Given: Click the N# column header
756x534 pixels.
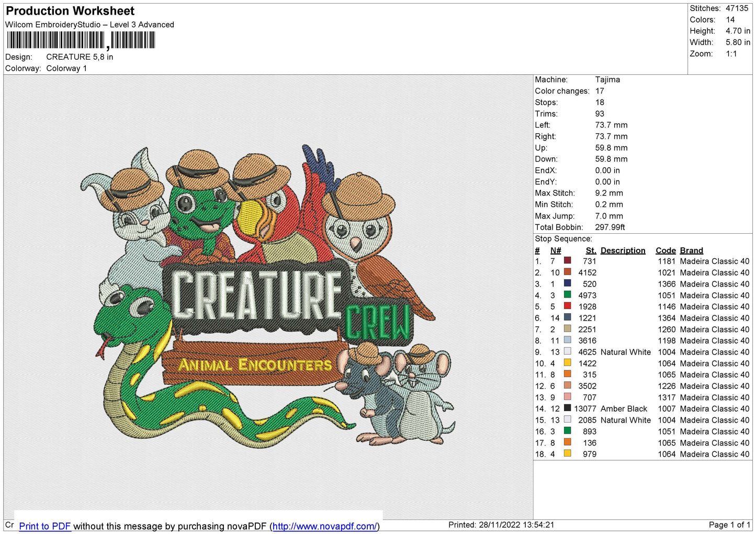Looking at the screenshot, I should (x=556, y=251).
